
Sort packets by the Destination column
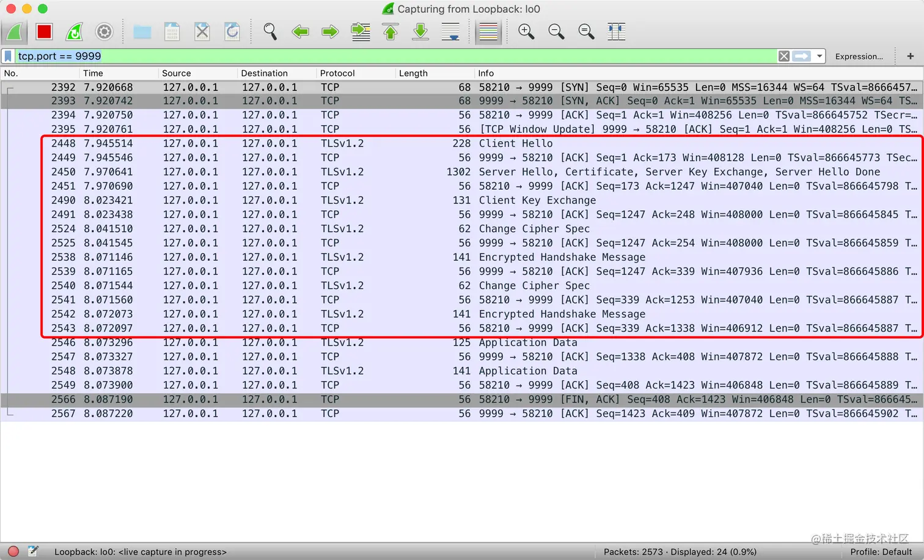[277, 73]
